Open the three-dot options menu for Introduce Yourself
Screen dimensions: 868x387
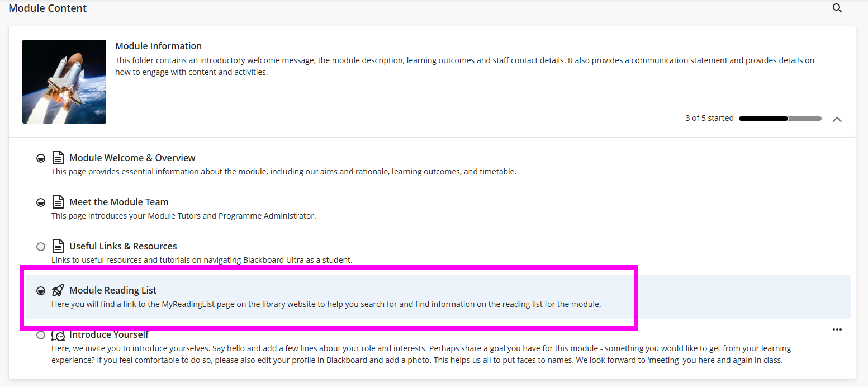(x=837, y=329)
